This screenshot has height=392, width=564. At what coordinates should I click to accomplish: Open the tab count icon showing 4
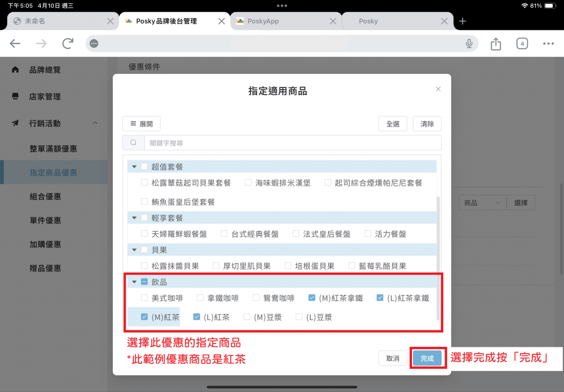(522, 43)
